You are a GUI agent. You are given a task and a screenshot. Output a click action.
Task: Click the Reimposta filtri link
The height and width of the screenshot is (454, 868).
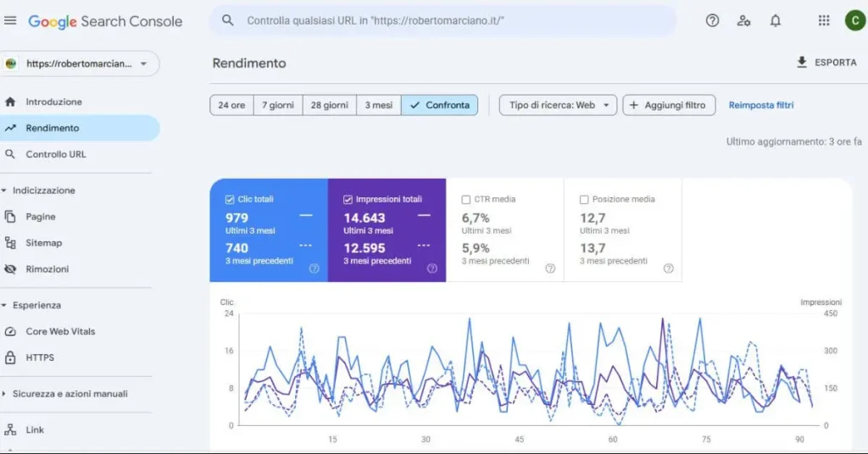tap(761, 105)
